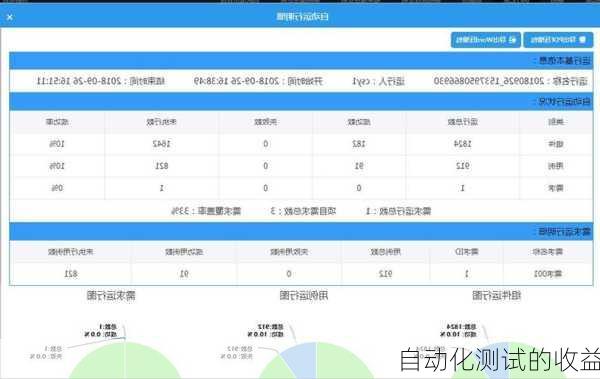Click the failure count column header
The height and width of the screenshot is (379, 600).
(x=266, y=122)
